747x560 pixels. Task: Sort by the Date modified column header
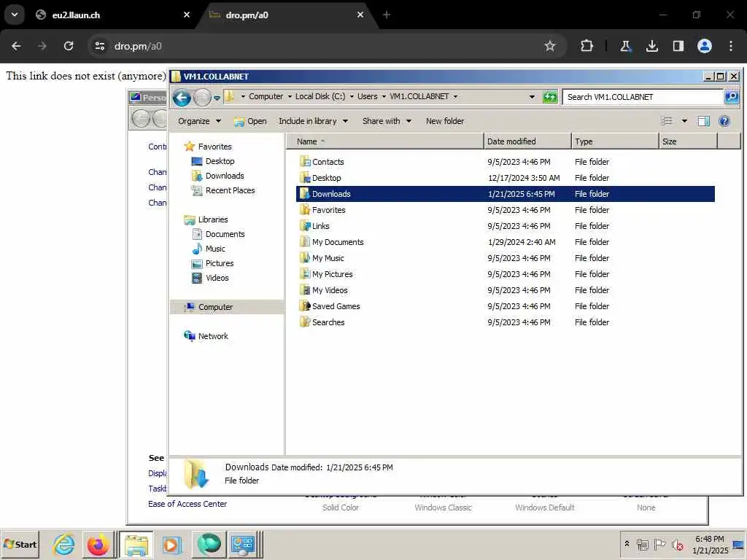coord(527,141)
